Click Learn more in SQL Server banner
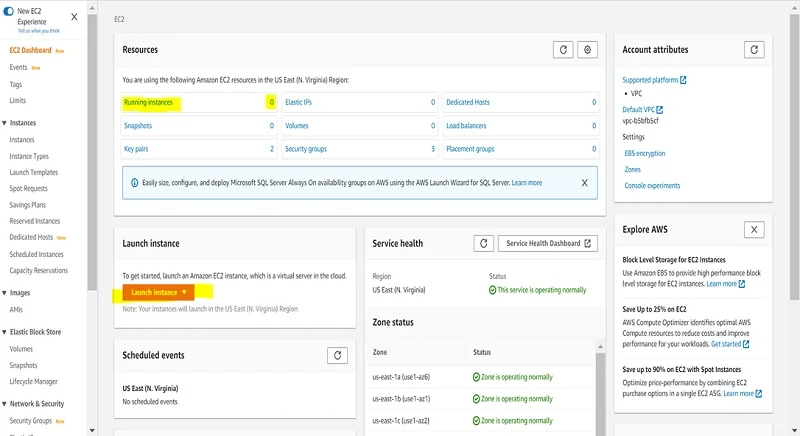The height and width of the screenshot is (436, 800). pyautogui.click(x=527, y=183)
